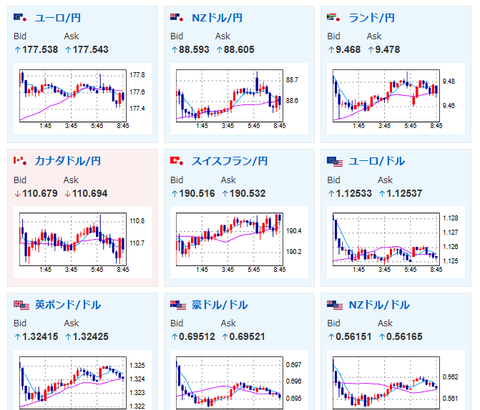Click the flag icon beside カナダドル/円
The image size is (480, 410).
pos(20,161)
